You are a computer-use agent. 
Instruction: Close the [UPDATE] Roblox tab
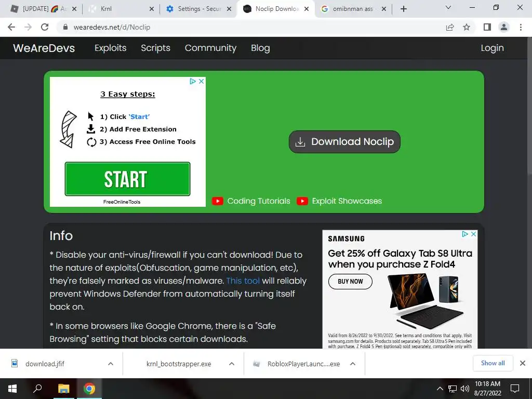(x=74, y=9)
